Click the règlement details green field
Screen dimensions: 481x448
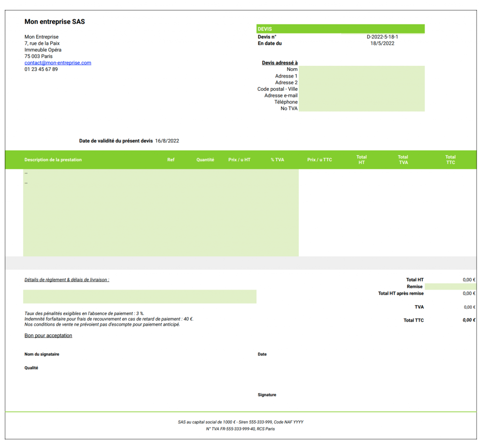140,297
